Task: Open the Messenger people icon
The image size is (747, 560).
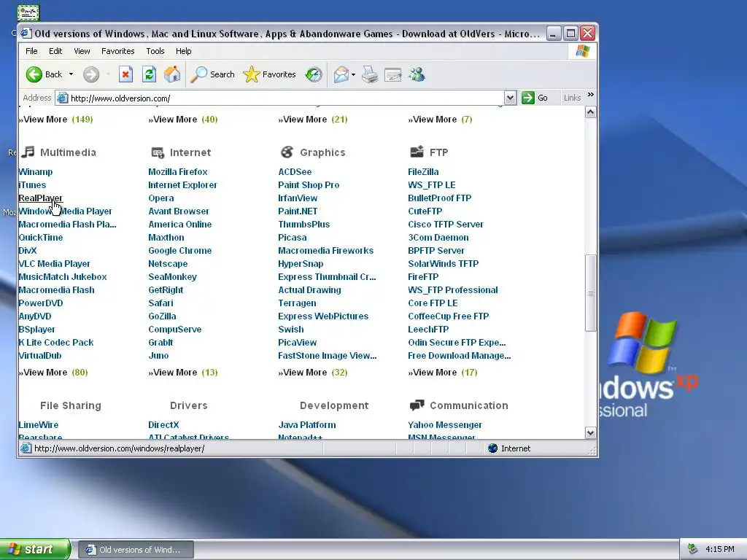Action: (x=417, y=74)
